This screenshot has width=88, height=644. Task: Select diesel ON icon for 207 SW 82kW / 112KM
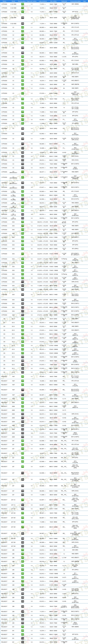pos(23,542)
